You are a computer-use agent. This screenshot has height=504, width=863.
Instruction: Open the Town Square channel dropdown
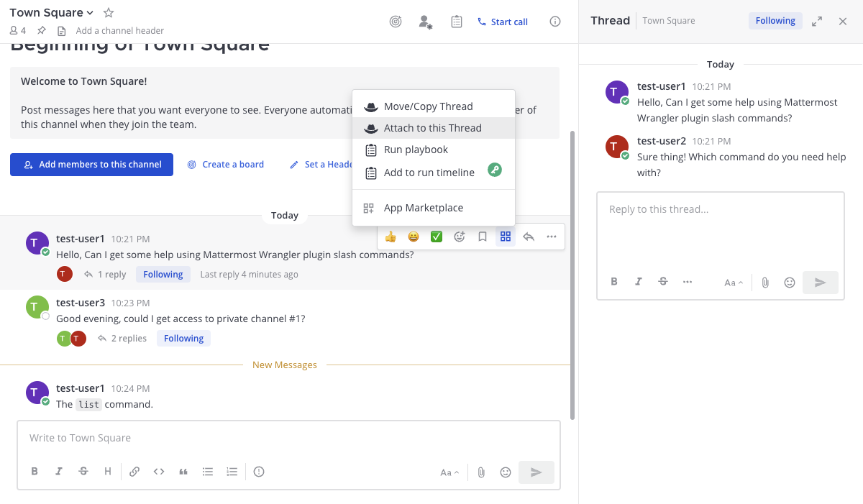[51, 13]
